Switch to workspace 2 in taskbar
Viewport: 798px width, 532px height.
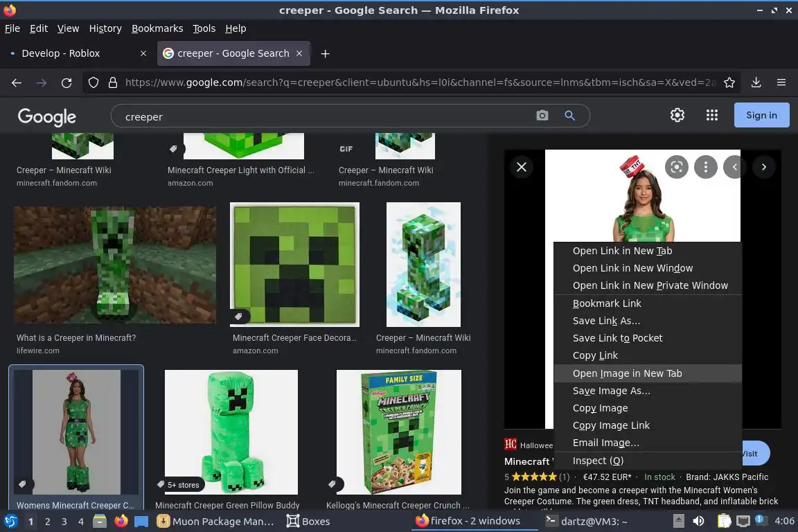tap(48, 522)
